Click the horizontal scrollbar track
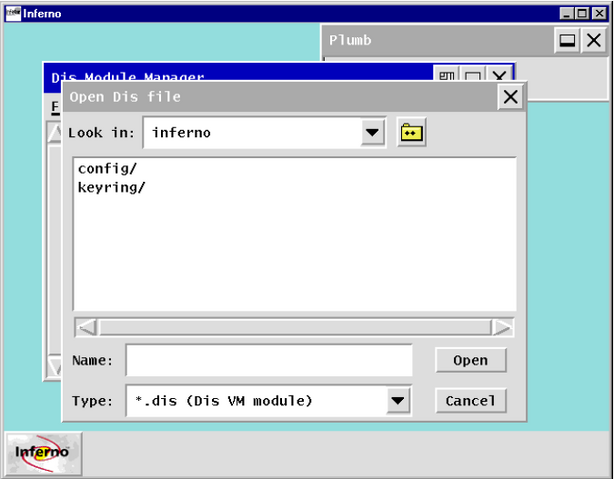The image size is (614, 479). pyautogui.click(x=294, y=327)
